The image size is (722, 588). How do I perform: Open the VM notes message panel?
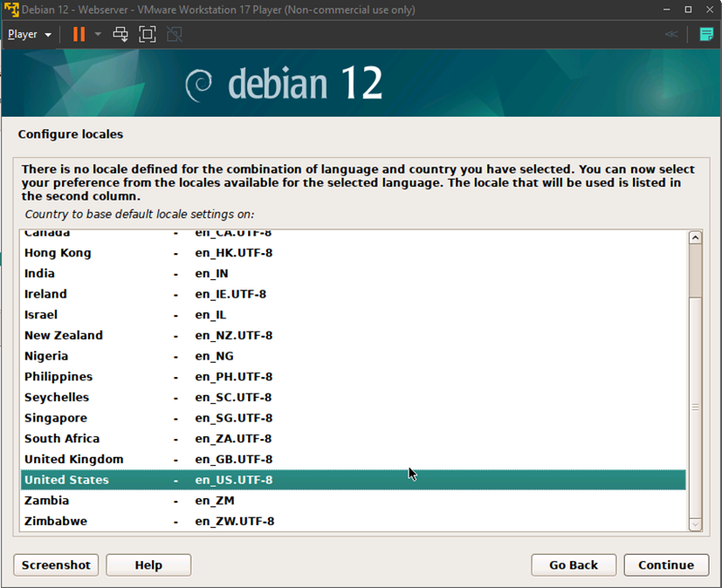(x=705, y=34)
